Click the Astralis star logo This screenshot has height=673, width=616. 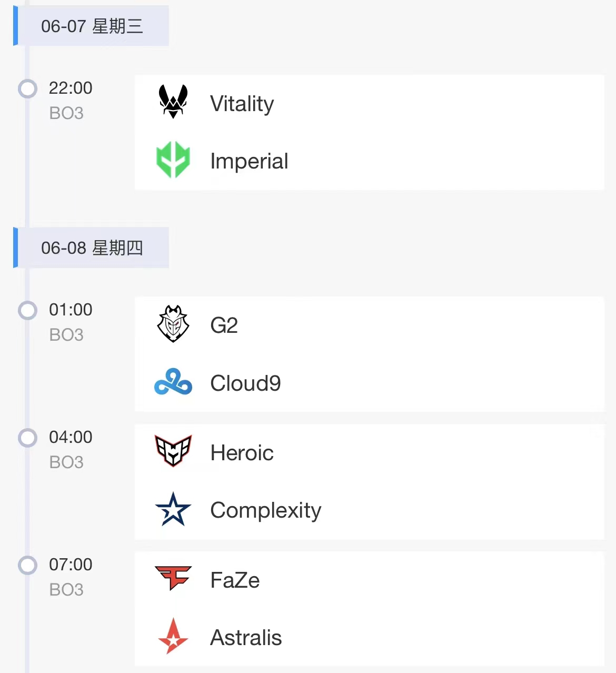(x=173, y=636)
